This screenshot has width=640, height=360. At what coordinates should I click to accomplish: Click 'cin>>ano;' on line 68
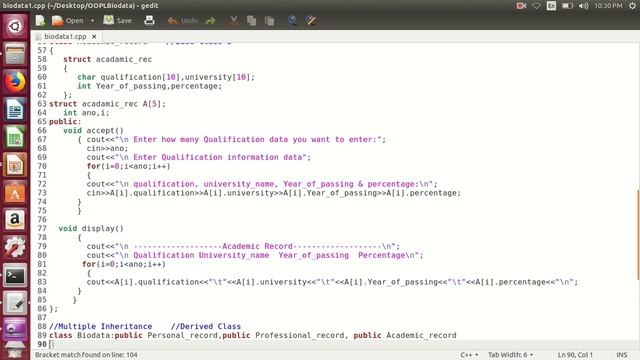pos(107,149)
